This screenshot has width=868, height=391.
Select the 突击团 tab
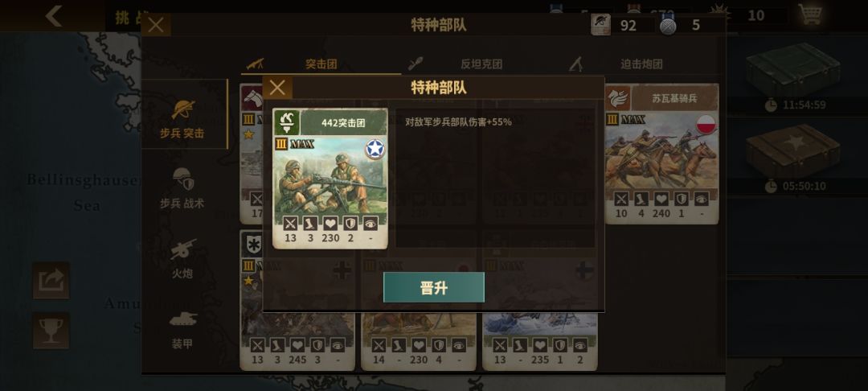click(321, 64)
